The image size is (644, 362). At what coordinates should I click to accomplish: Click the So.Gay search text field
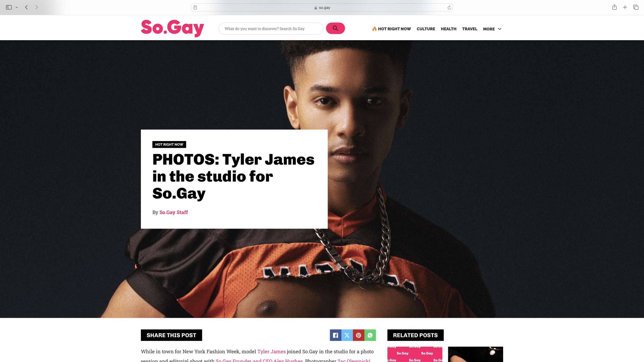[271, 29]
